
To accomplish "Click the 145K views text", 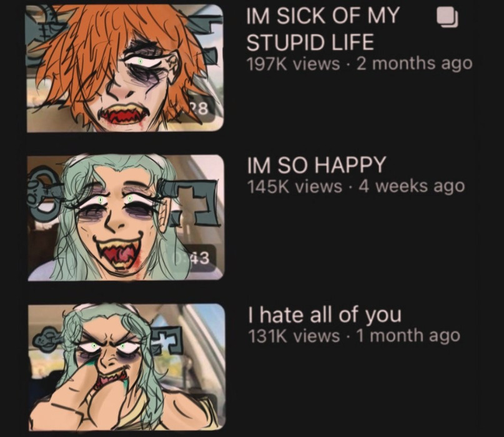I will [x=294, y=186].
